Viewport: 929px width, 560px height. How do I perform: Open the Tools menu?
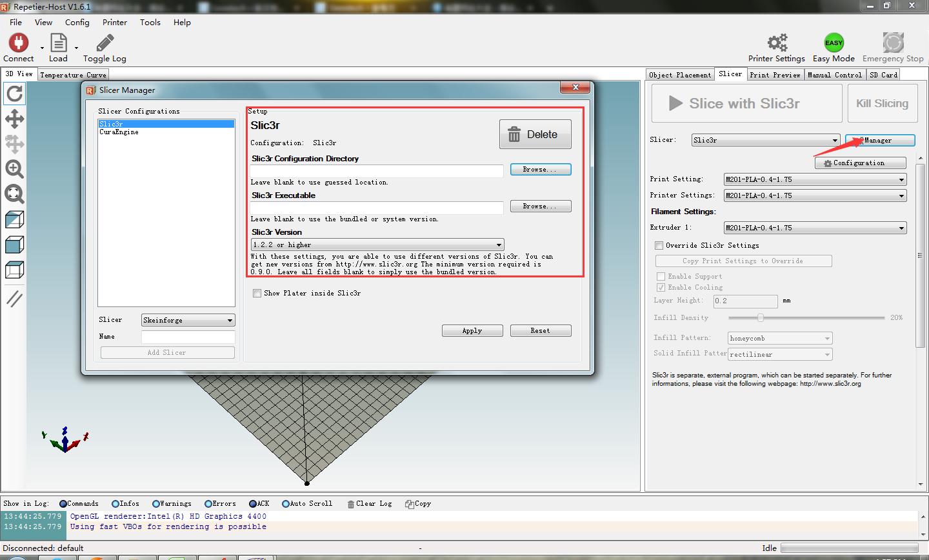coord(150,22)
